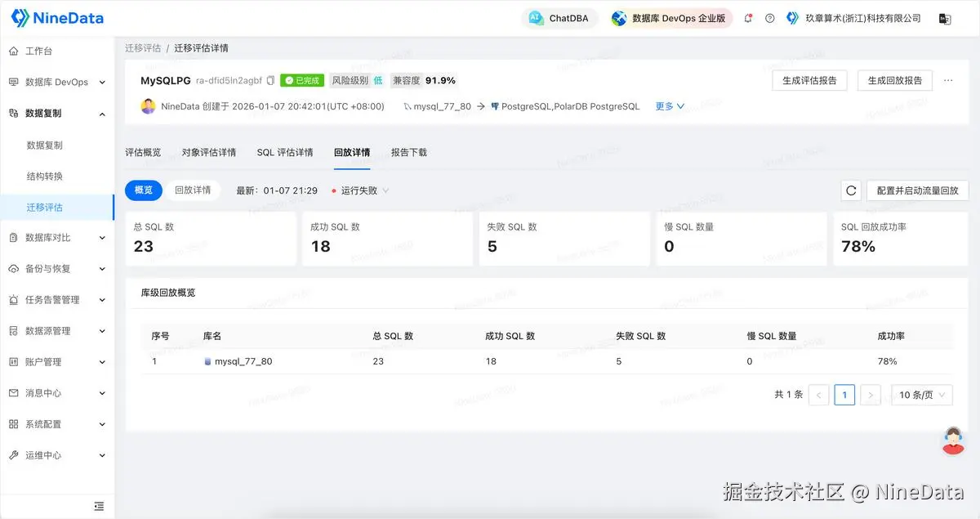Click the 数据库对比 icon
980x519 pixels.
point(13,238)
